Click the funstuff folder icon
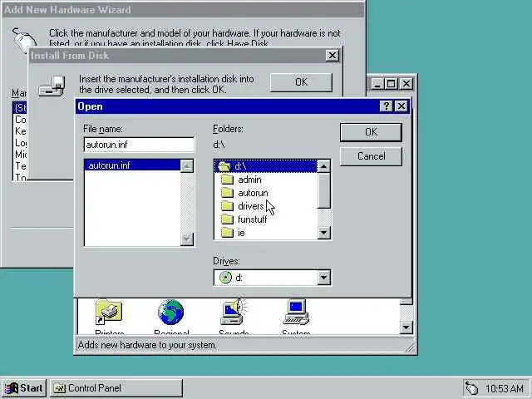Viewport: 532px width, 399px height. [x=227, y=219]
